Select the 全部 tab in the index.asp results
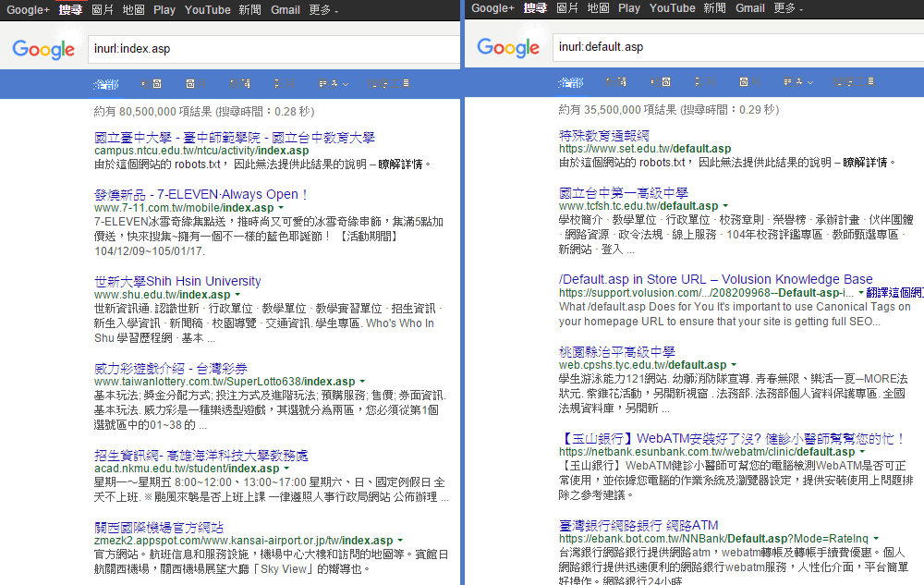924x585 pixels. coord(106,84)
